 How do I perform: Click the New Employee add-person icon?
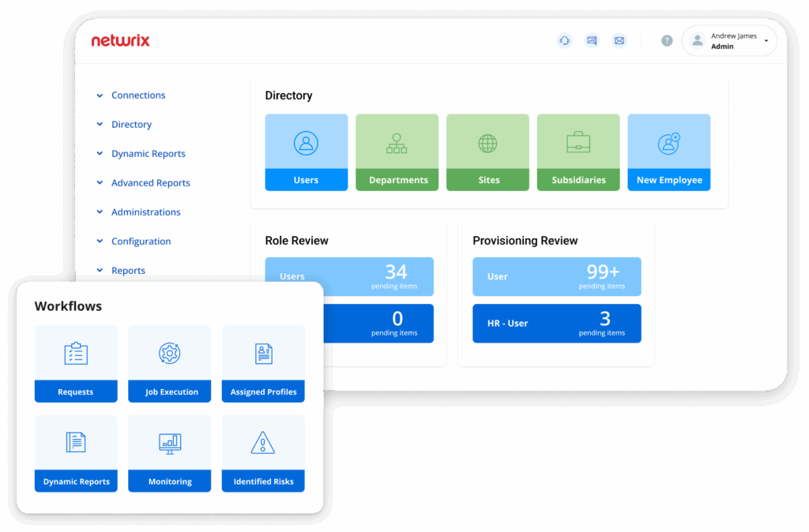coord(668,144)
